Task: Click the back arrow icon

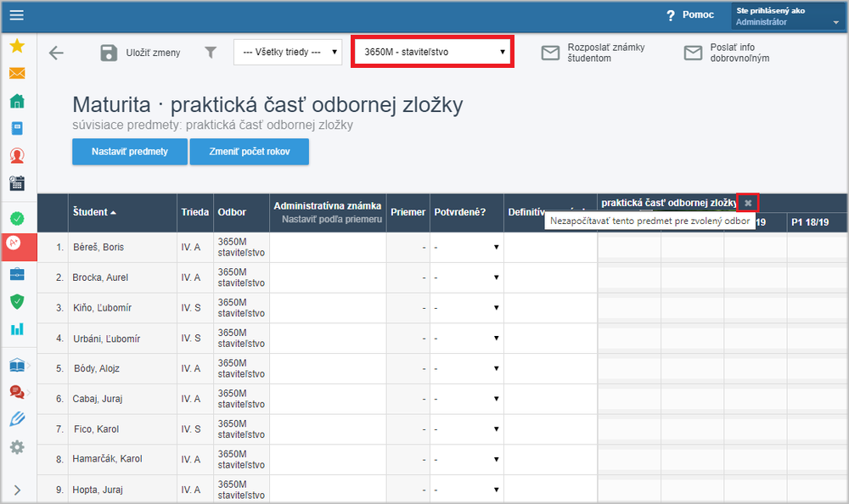Action: [x=56, y=53]
